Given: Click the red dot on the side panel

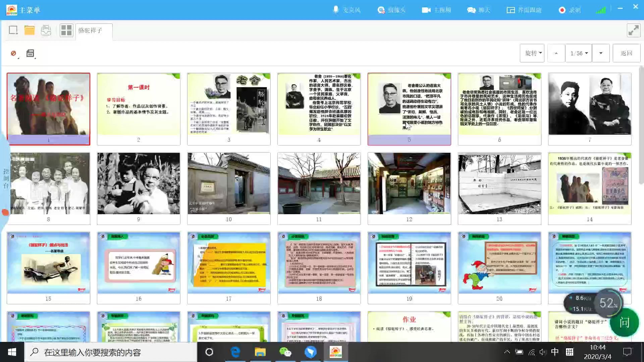Looking at the screenshot, I should click(x=5, y=212).
